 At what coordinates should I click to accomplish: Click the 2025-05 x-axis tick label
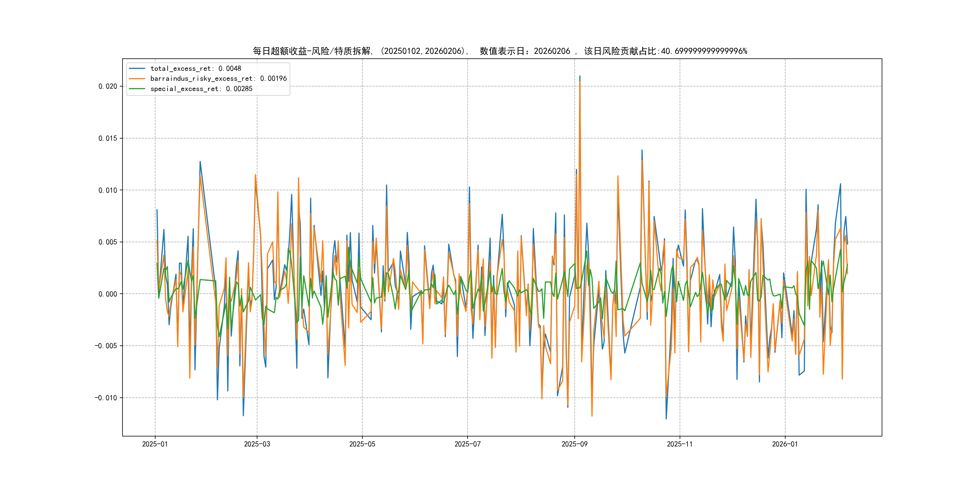click(362, 444)
